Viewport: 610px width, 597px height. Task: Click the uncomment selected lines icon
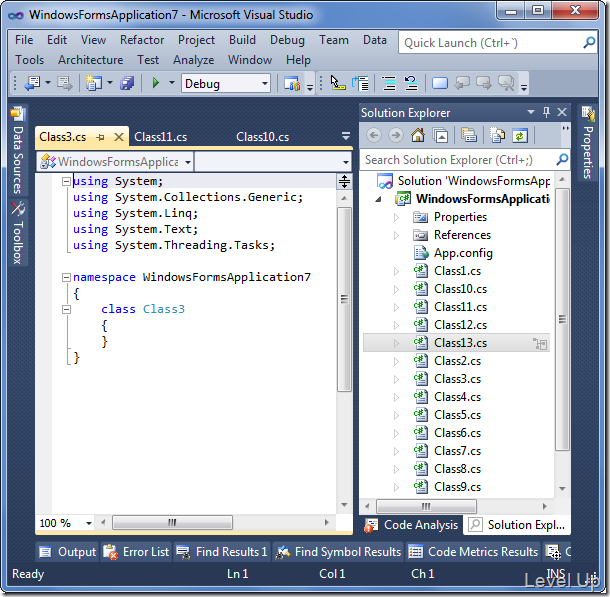click(411, 83)
